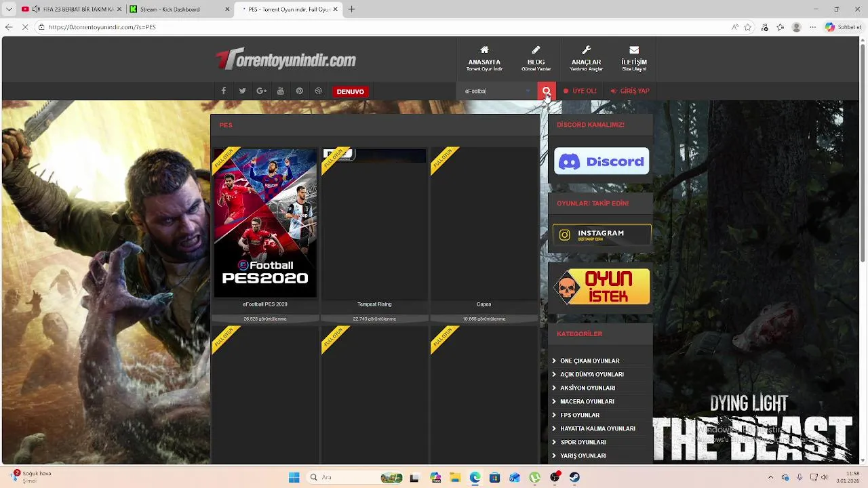868x488 pixels.
Task: Open FPS OYUNLAR category
Action: tap(579, 415)
